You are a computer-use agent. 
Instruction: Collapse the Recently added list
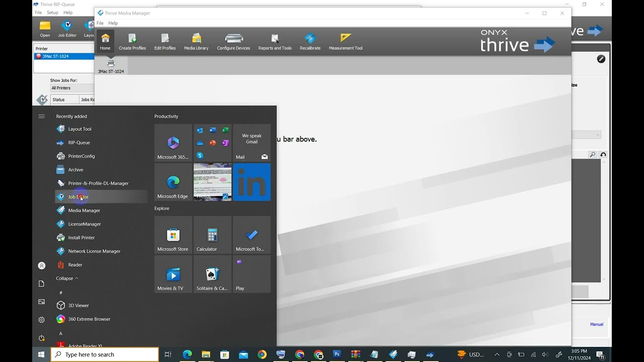(x=67, y=279)
